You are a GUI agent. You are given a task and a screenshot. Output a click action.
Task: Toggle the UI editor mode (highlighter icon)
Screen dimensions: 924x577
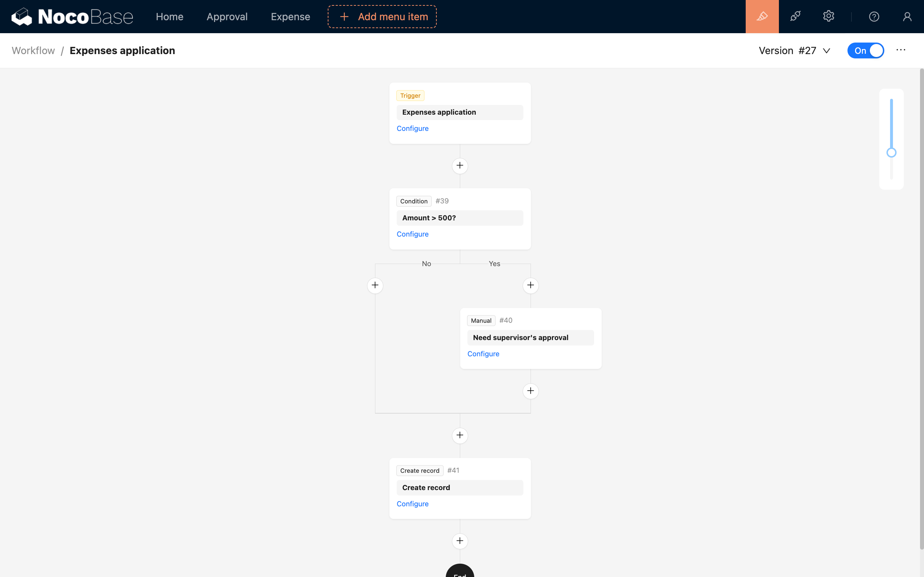click(x=762, y=16)
